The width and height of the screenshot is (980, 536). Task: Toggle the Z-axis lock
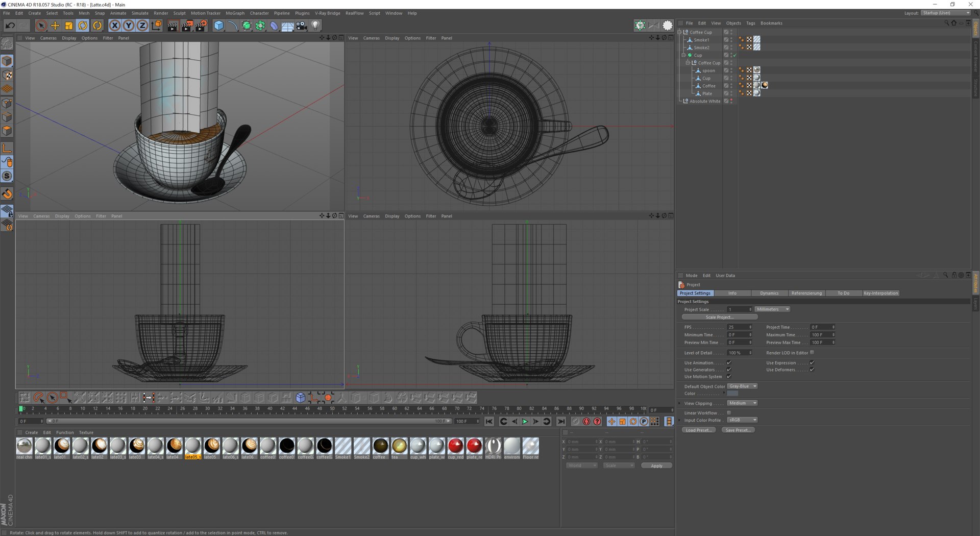[142, 26]
